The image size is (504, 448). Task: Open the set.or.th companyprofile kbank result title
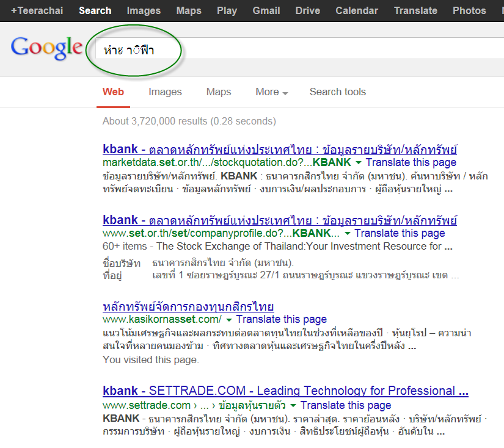[x=280, y=220]
